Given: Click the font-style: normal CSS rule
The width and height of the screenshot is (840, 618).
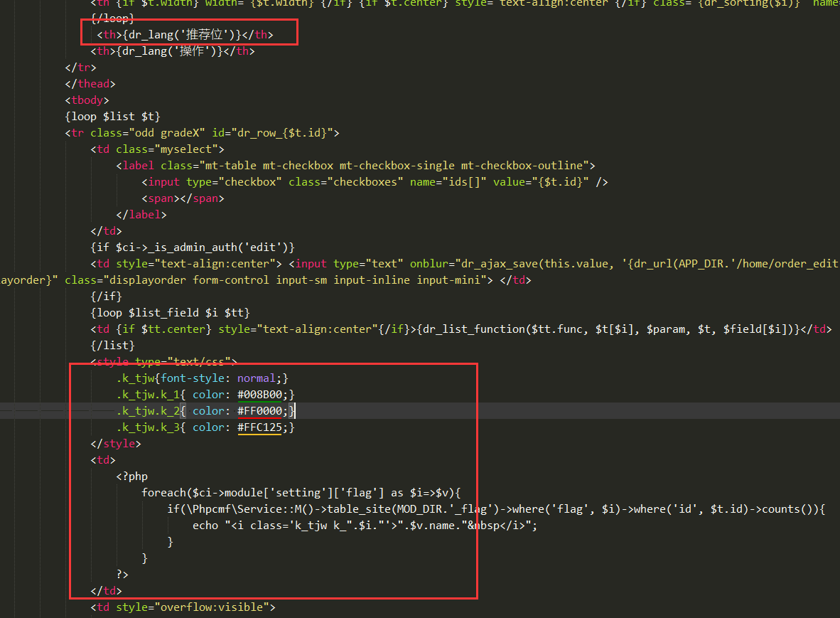Looking at the screenshot, I should pyautogui.click(x=222, y=378).
